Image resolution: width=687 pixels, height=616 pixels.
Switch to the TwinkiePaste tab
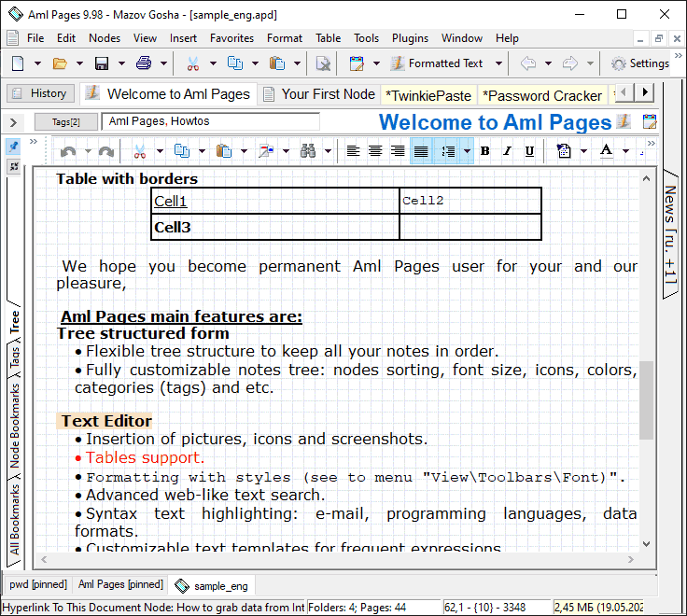pyautogui.click(x=428, y=95)
